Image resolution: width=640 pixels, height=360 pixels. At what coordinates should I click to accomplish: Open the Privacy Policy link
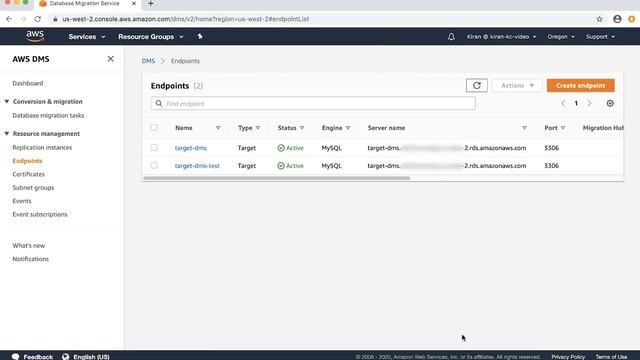568,357
